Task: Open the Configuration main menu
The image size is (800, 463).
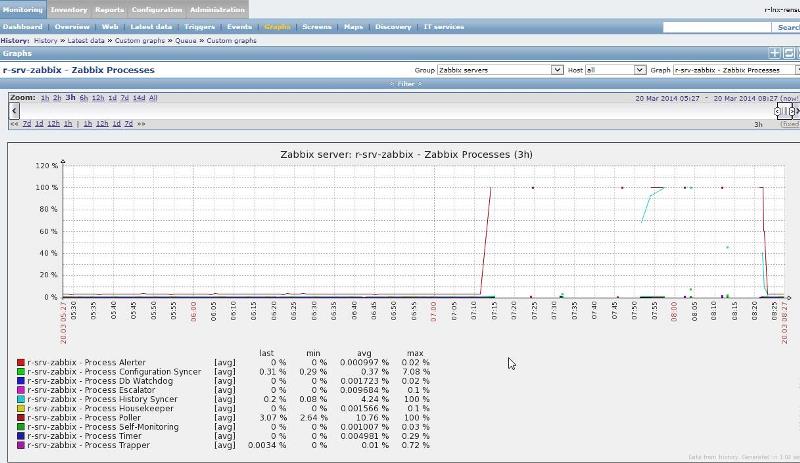Action: [x=157, y=9]
